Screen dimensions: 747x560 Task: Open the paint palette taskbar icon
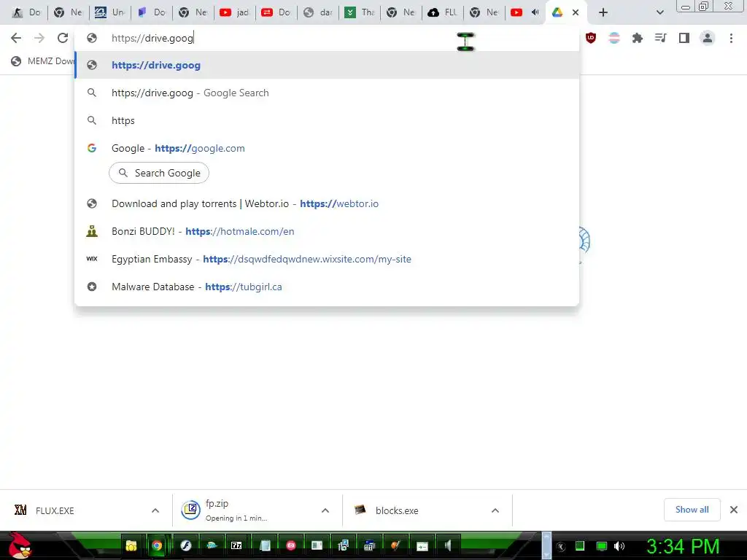[x=395, y=545]
